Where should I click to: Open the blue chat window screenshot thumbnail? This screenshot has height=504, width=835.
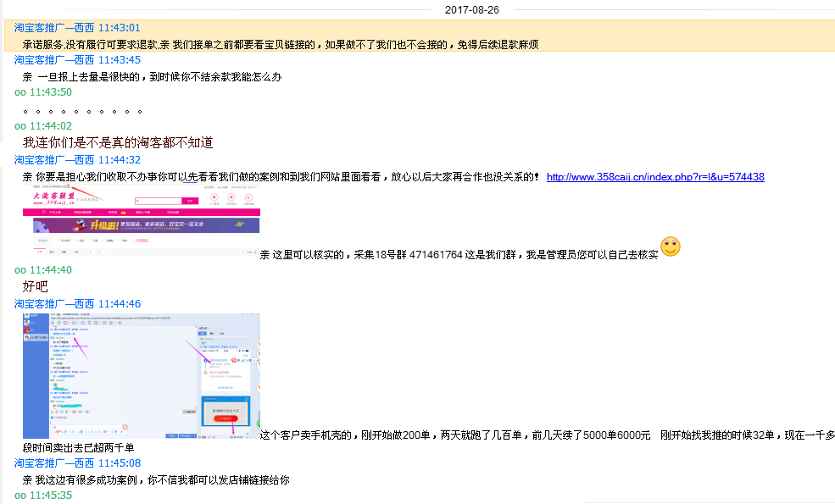point(141,376)
